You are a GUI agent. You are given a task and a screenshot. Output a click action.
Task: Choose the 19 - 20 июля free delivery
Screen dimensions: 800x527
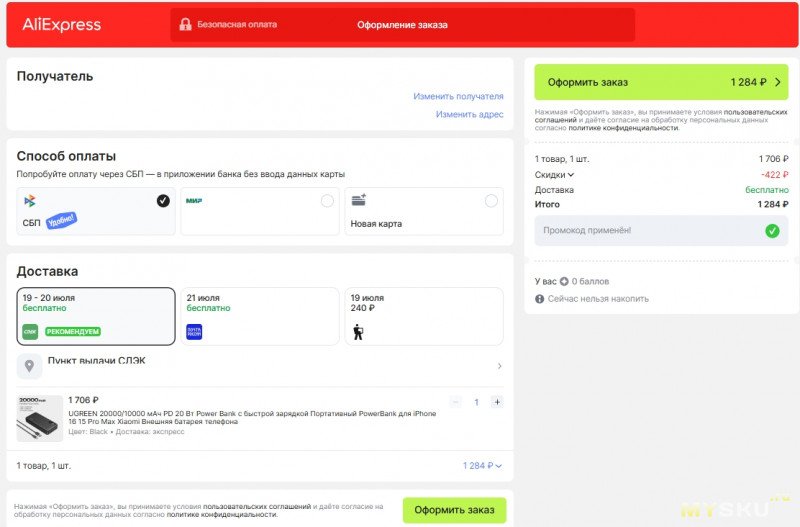click(96, 316)
